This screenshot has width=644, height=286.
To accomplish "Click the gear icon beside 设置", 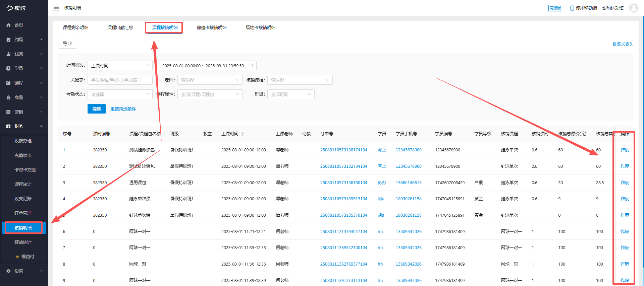I will point(8,271).
